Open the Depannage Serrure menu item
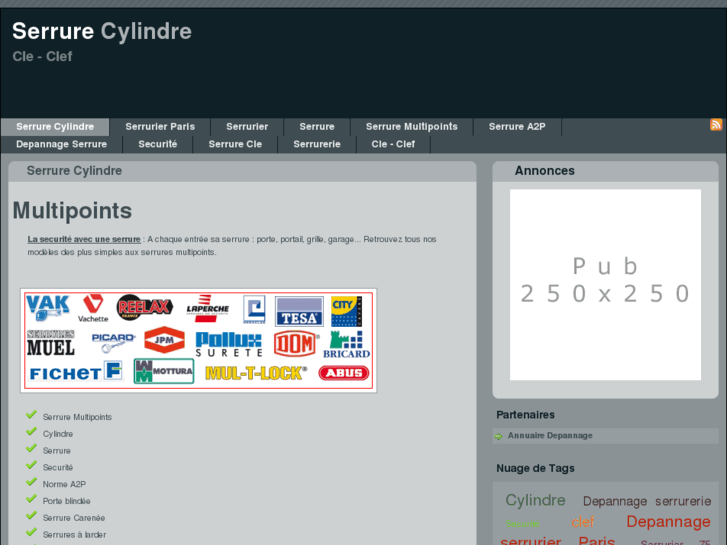The width and height of the screenshot is (727, 545). click(62, 144)
